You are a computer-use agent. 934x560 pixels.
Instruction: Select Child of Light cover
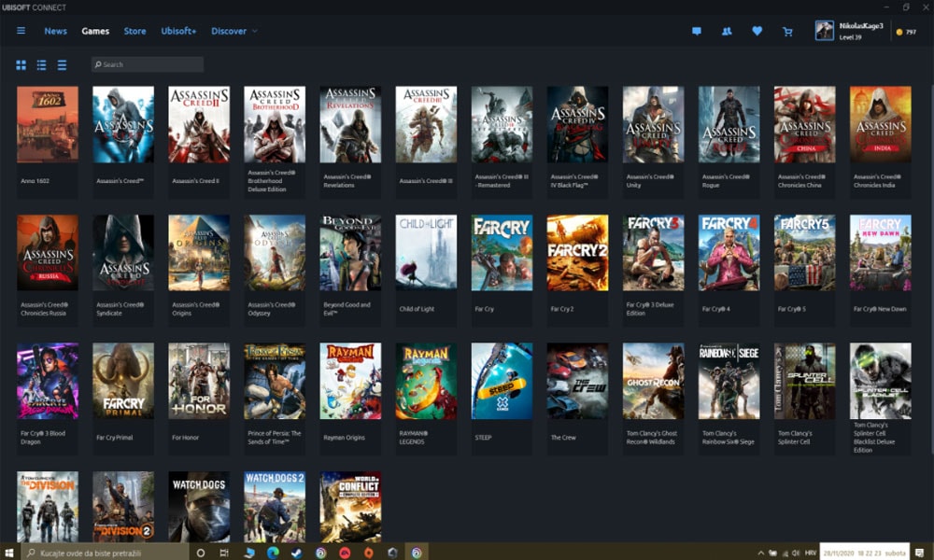pyautogui.click(x=427, y=253)
